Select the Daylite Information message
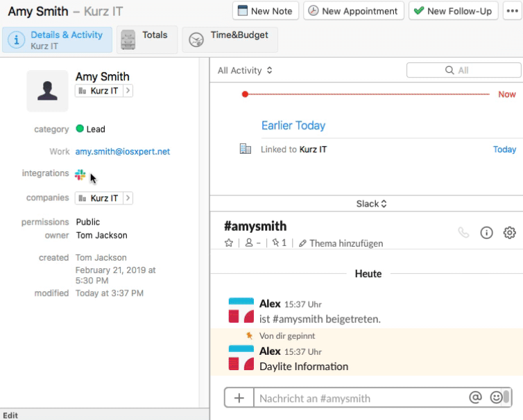Screen dimensions: 523x420 [x=304, y=367]
